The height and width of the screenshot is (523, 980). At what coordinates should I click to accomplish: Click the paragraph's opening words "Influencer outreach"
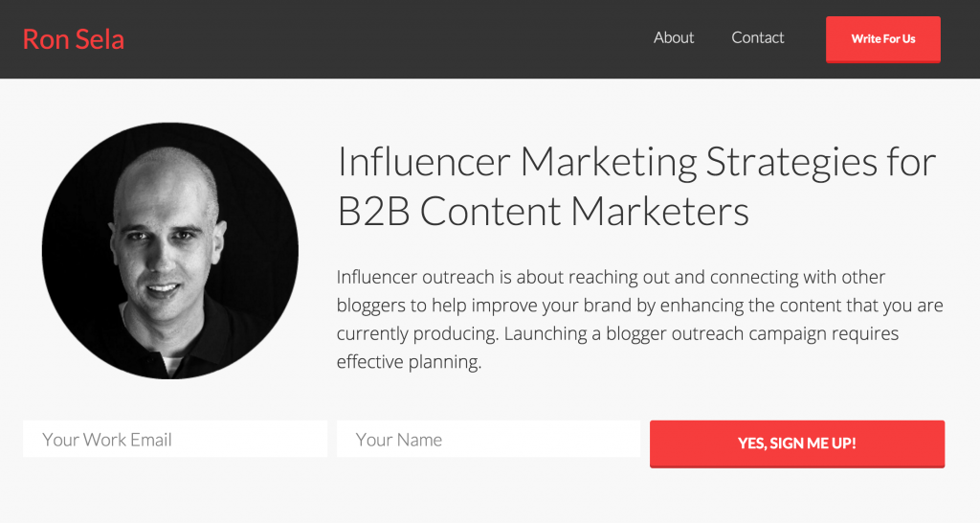click(x=415, y=277)
